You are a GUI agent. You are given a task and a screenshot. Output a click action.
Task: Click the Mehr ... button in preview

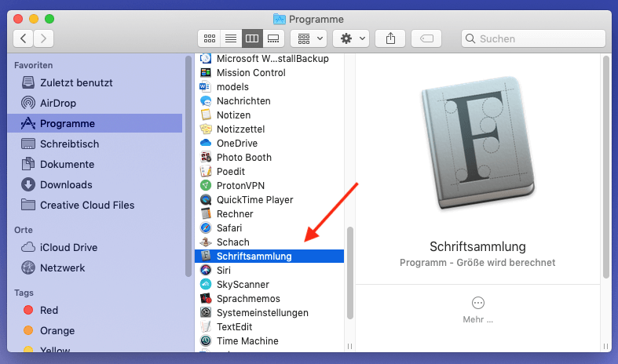pyautogui.click(x=477, y=310)
